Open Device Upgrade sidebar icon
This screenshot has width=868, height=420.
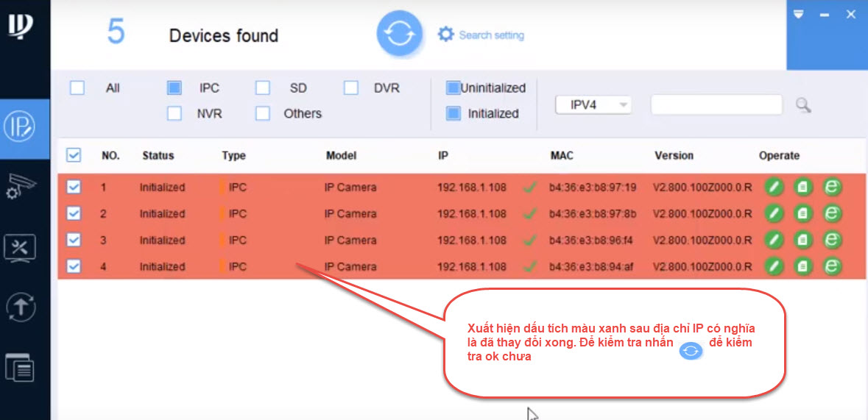click(x=21, y=306)
